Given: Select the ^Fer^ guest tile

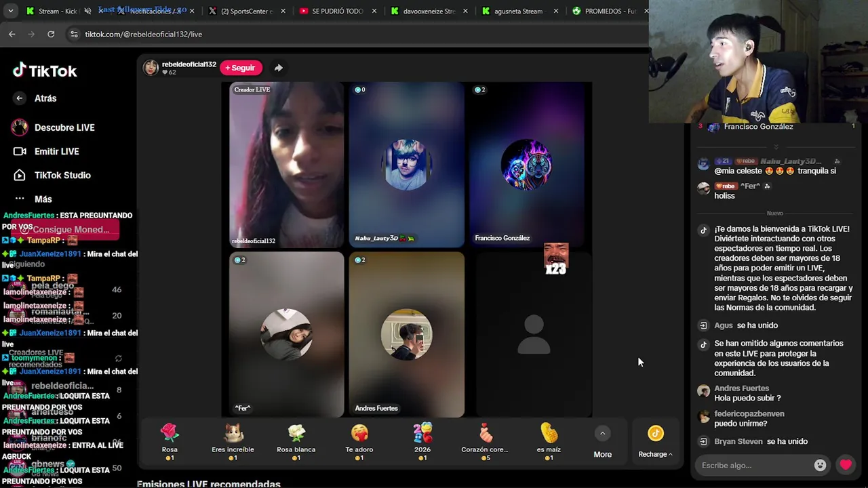Looking at the screenshot, I should pyautogui.click(x=286, y=335).
